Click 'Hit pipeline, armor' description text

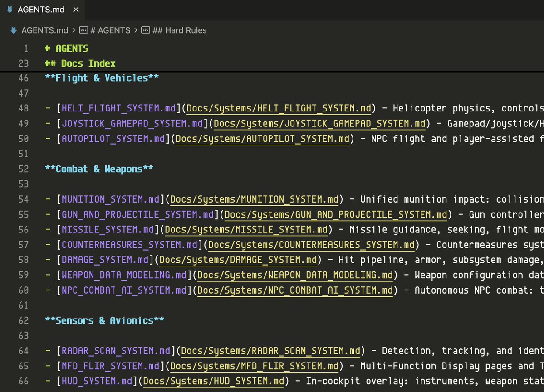click(x=392, y=260)
